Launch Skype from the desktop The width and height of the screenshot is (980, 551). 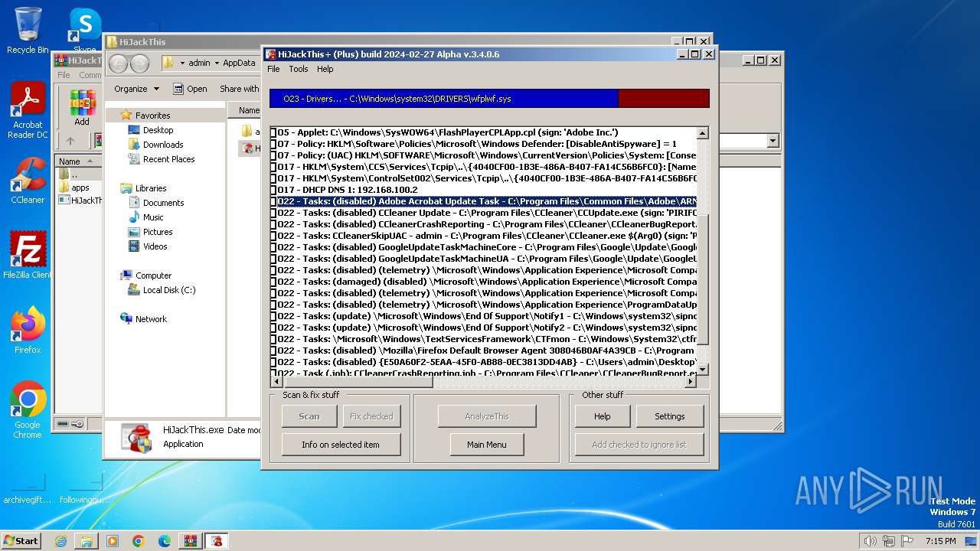[x=84, y=29]
